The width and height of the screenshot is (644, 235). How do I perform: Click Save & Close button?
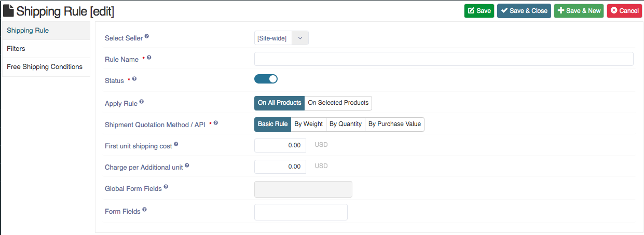(x=524, y=11)
